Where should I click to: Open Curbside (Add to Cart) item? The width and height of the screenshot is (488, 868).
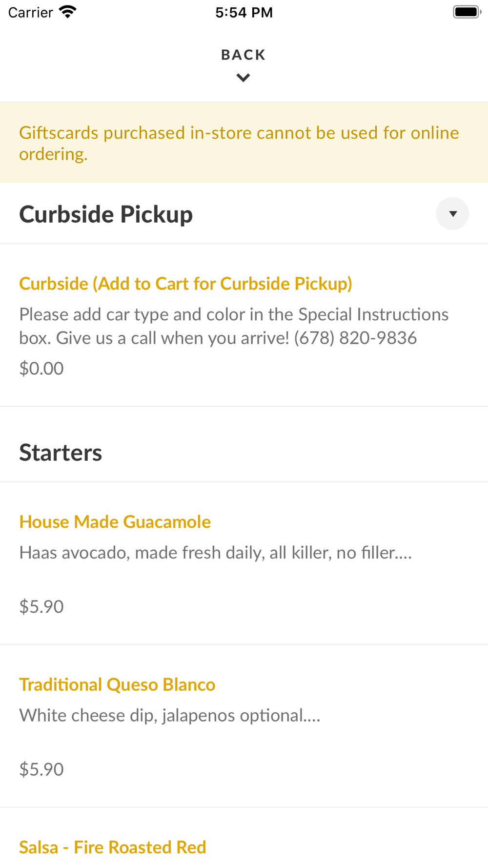pos(185,284)
